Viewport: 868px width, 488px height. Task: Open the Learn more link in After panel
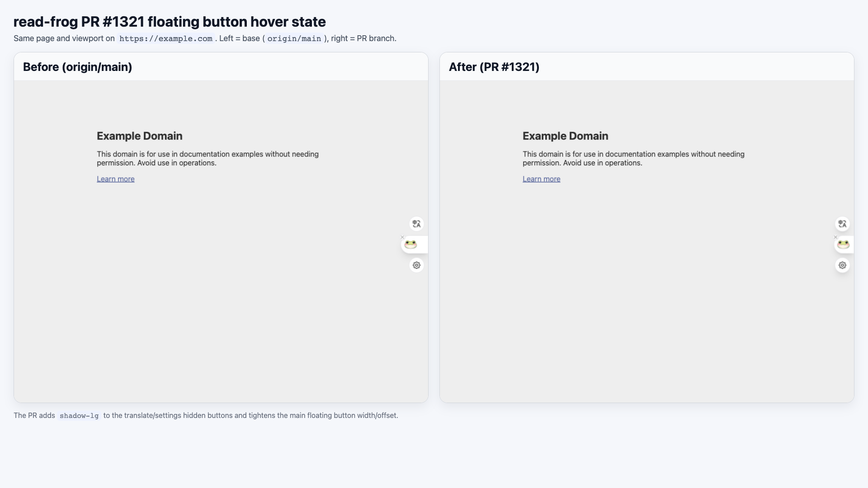click(x=541, y=179)
